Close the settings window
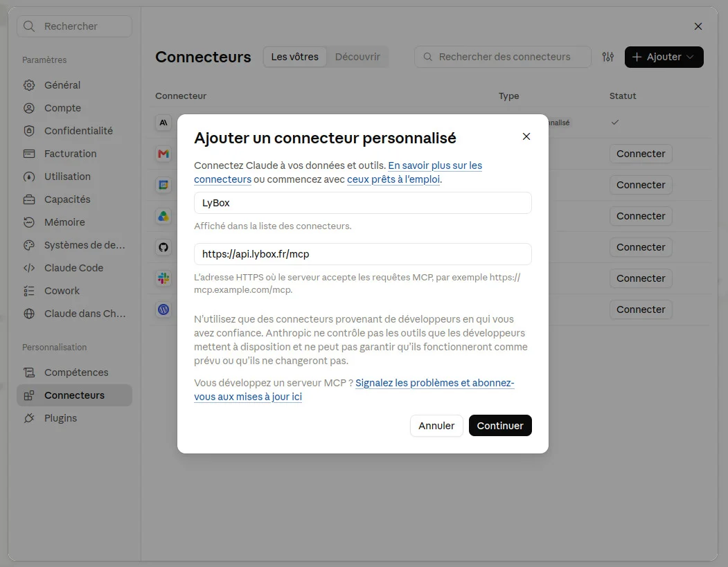The height and width of the screenshot is (567, 728). pos(698,26)
